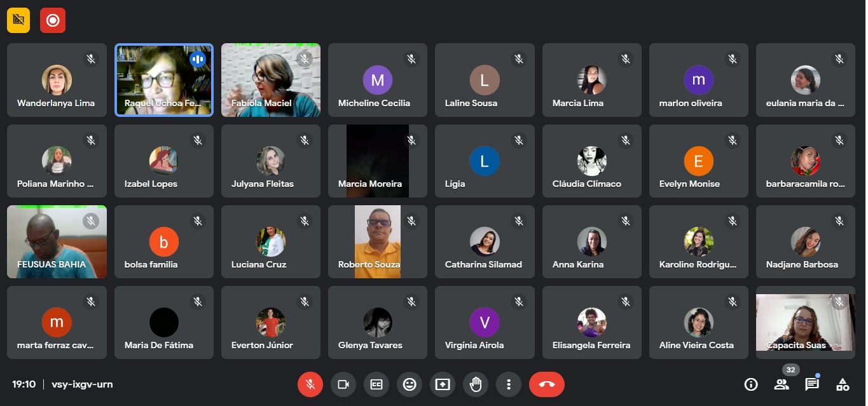Raise your hand in the meeting
This screenshot has height=406, width=868.
coord(476,384)
